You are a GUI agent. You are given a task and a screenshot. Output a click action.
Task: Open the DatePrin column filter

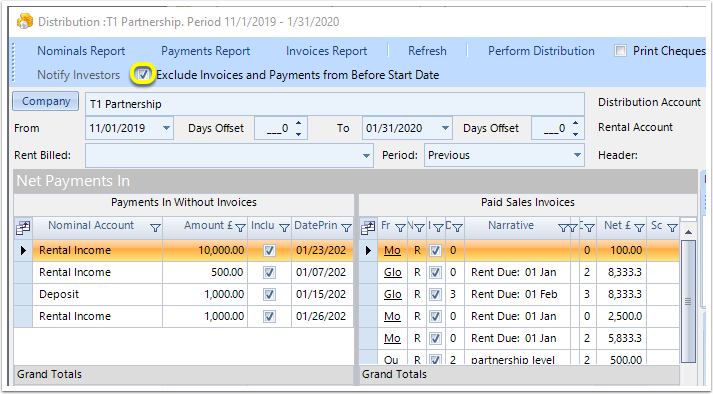coord(346,227)
